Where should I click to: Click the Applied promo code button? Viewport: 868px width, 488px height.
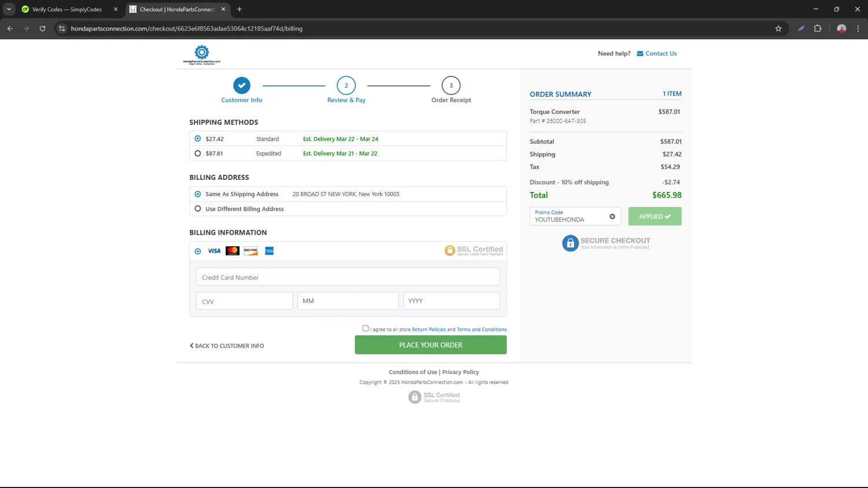655,216
